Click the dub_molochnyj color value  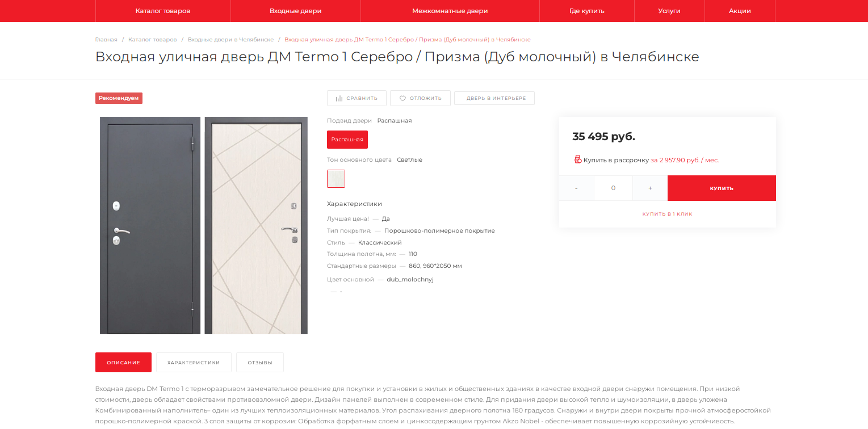(x=410, y=279)
